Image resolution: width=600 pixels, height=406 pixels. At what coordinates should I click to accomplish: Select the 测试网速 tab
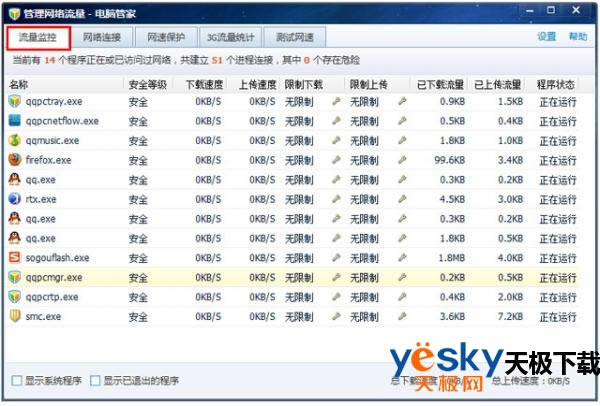point(295,38)
